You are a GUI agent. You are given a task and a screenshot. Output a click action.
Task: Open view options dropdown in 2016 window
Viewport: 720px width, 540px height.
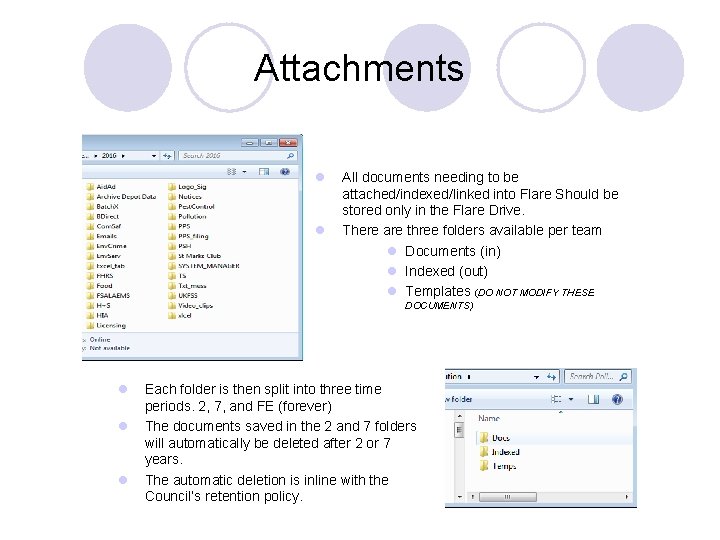click(244, 172)
